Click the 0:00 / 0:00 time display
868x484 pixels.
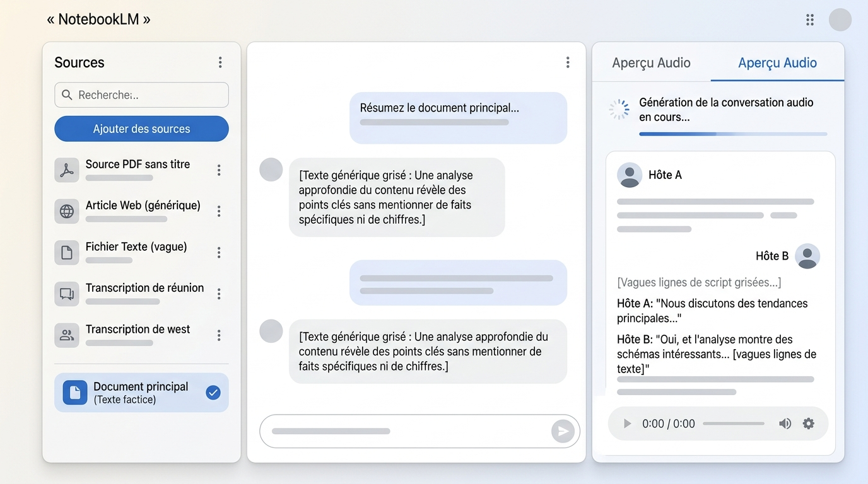tap(669, 424)
